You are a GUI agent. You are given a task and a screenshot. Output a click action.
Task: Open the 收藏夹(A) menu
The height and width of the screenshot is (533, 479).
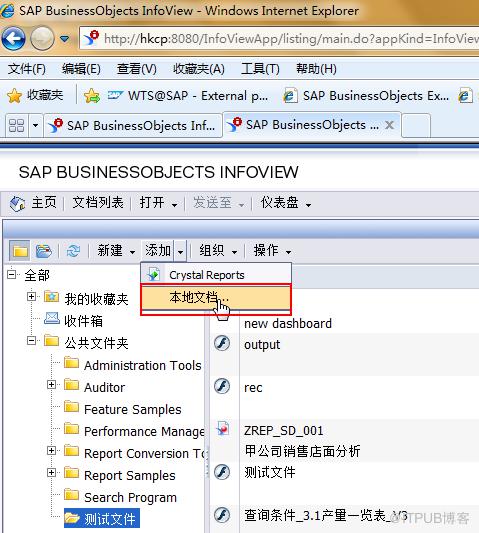coord(199,69)
